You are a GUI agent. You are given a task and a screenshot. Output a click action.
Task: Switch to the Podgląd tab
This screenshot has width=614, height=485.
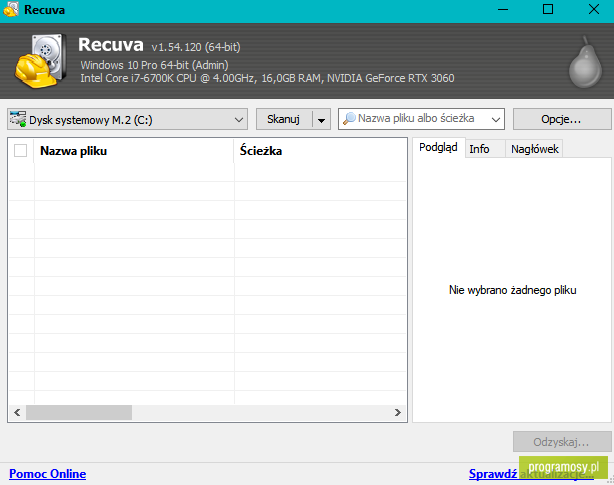click(x=438, y=148)
